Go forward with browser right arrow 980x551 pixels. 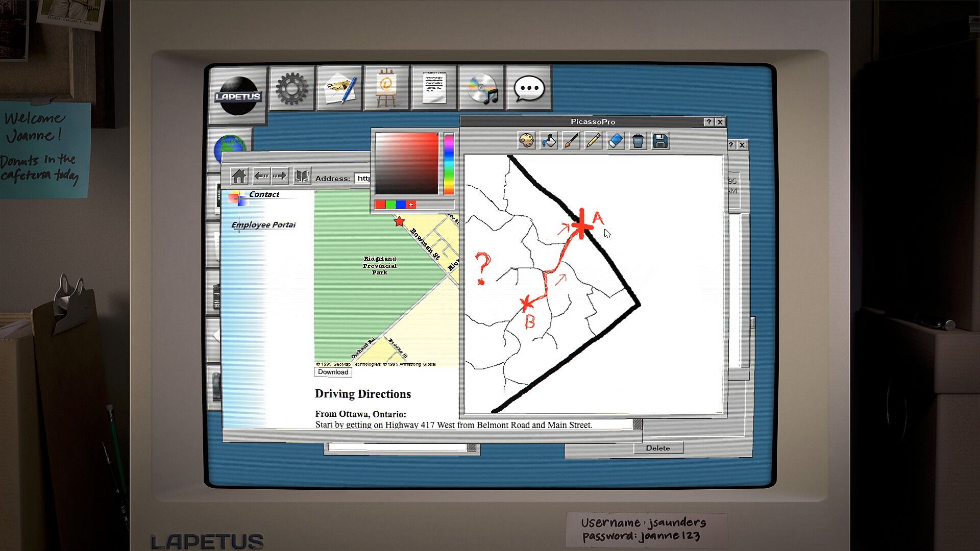coord(279,177)
